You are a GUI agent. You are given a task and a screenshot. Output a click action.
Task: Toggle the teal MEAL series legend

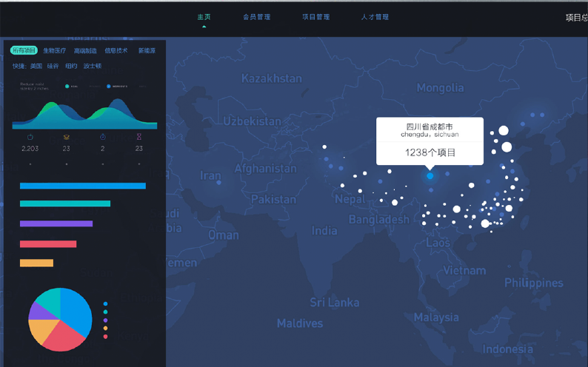71,87
